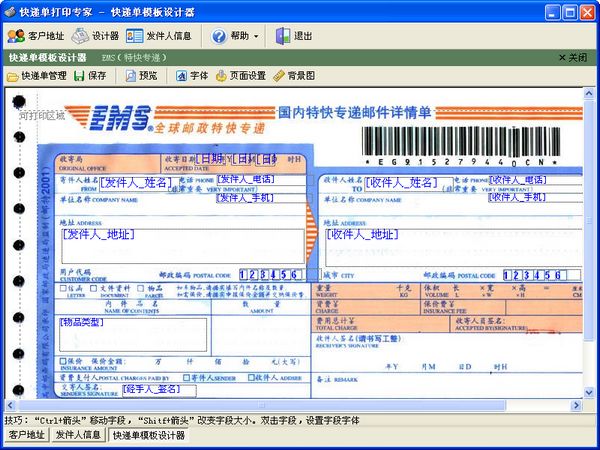Select the [收件人_姓名] field
600x450 pixels.
click(x=409, y=184)
